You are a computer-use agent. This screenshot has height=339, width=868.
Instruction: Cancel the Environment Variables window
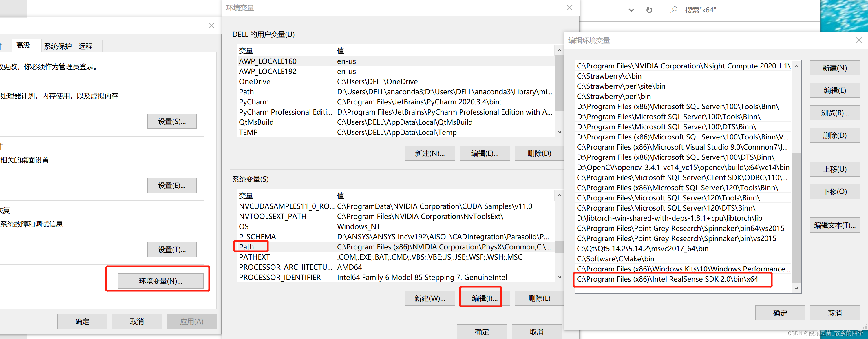(536, 332)
